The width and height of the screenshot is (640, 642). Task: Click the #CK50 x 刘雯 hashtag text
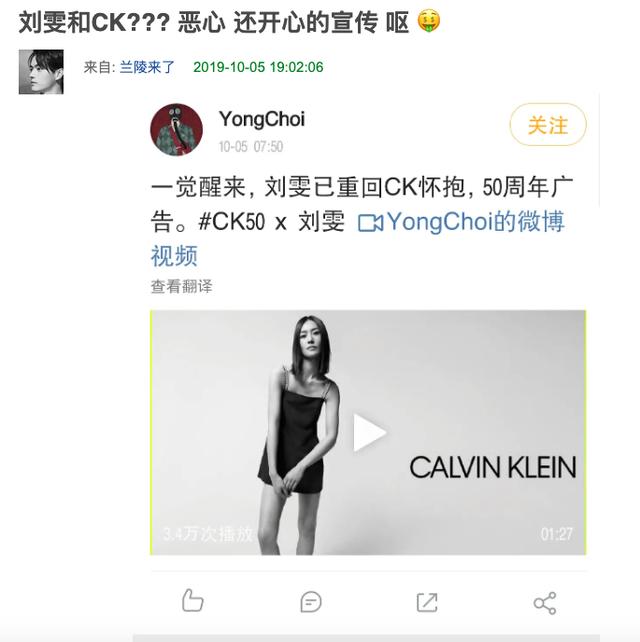coord(271,222)
